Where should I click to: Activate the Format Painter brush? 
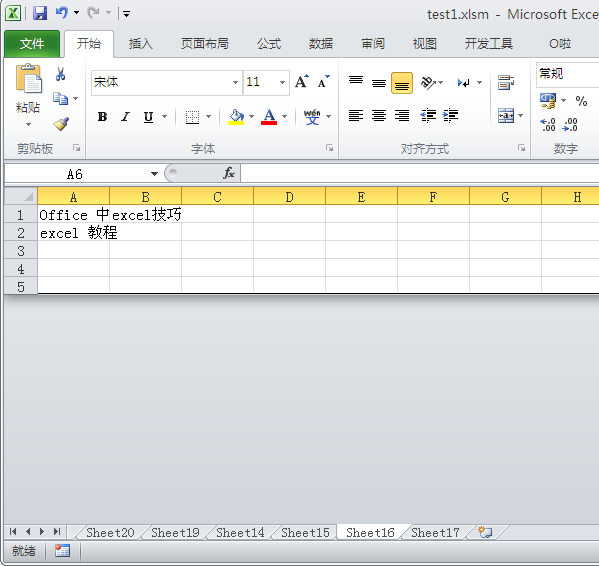coord(61,124)
